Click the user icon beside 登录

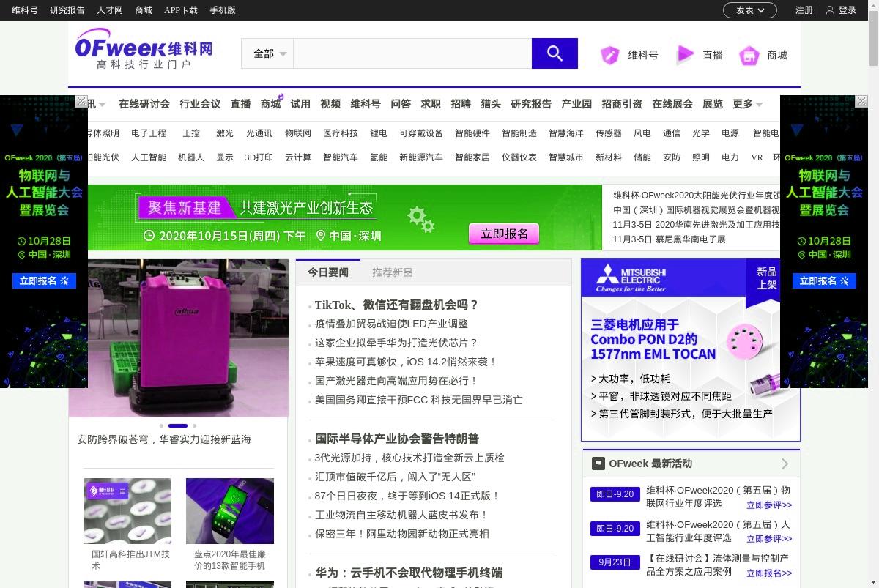(x=830, y=10)
